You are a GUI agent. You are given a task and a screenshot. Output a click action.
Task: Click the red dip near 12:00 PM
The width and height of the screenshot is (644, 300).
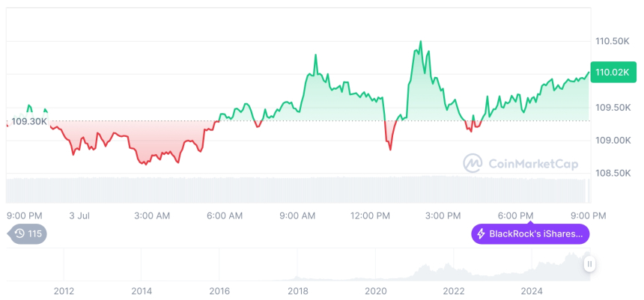(x=390, y=149)
